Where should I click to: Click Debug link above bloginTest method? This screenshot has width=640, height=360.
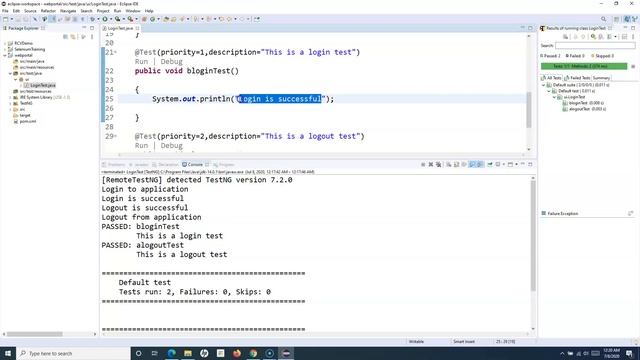(171, 62)
